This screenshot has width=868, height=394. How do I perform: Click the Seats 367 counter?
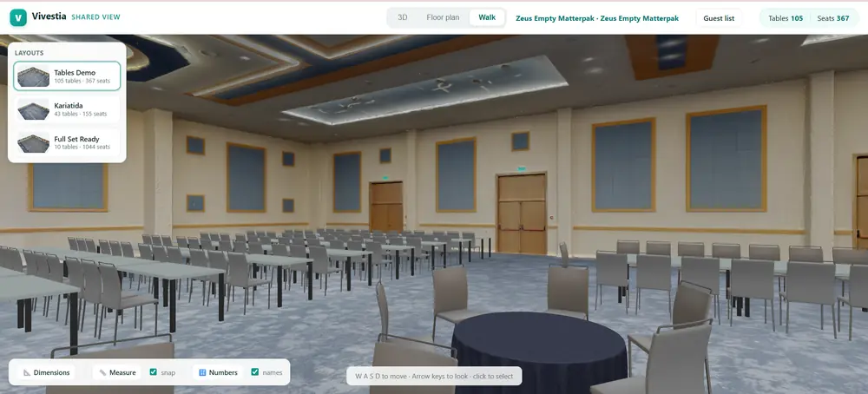[x=833, y=18]
